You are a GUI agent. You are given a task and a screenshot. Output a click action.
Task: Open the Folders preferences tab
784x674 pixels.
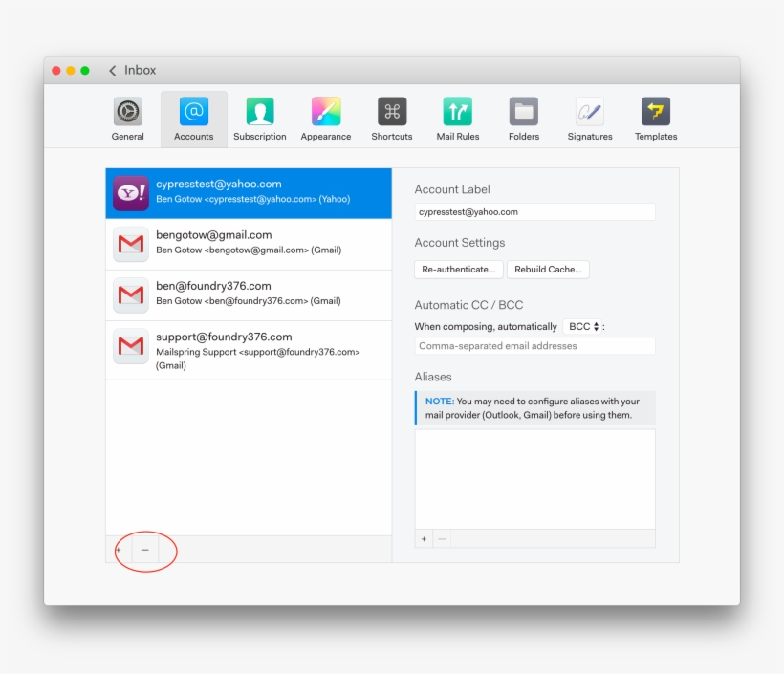(x=524, y=119)
